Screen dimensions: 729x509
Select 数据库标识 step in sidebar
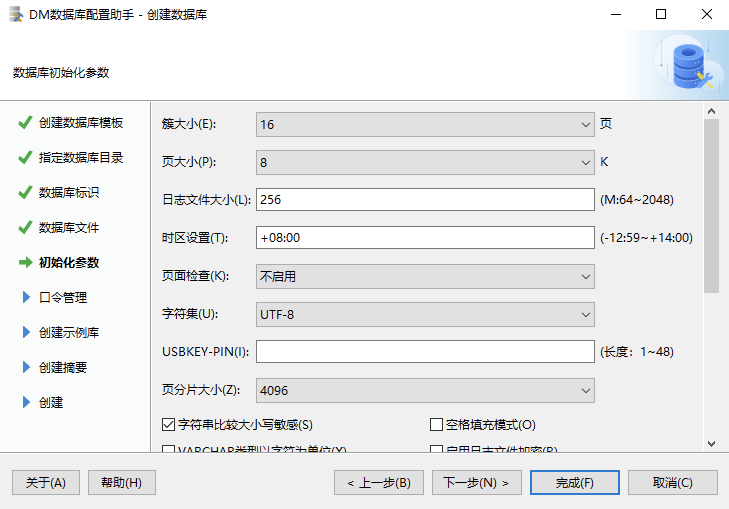[69, 192]
